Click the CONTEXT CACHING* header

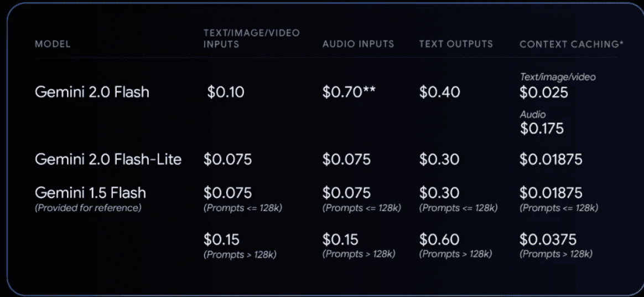pyautogui.click(x=572, y=44)
